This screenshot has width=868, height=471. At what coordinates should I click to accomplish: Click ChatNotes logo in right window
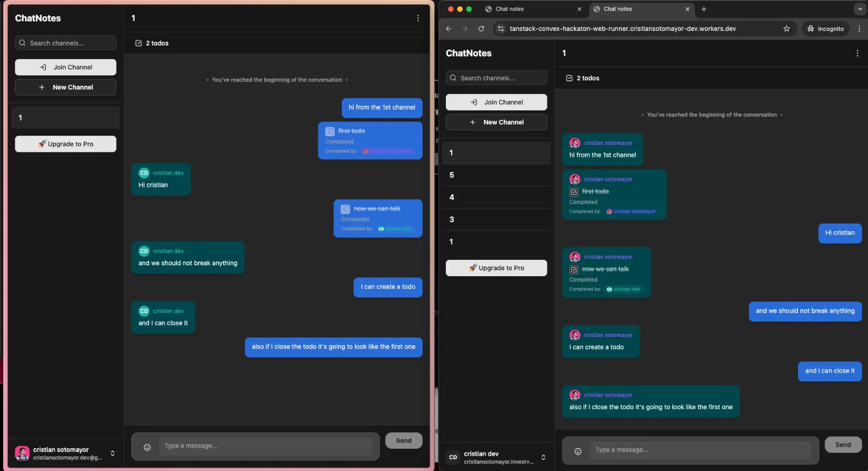[x=469, y=53]
